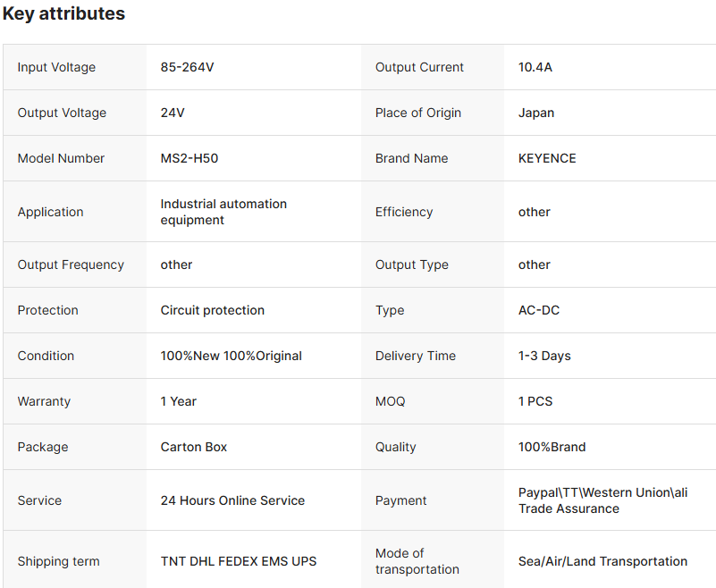This screenshot has height=588, width=716.
Task: Click the Industrial automation equipment application text
Action: point(223,212)
